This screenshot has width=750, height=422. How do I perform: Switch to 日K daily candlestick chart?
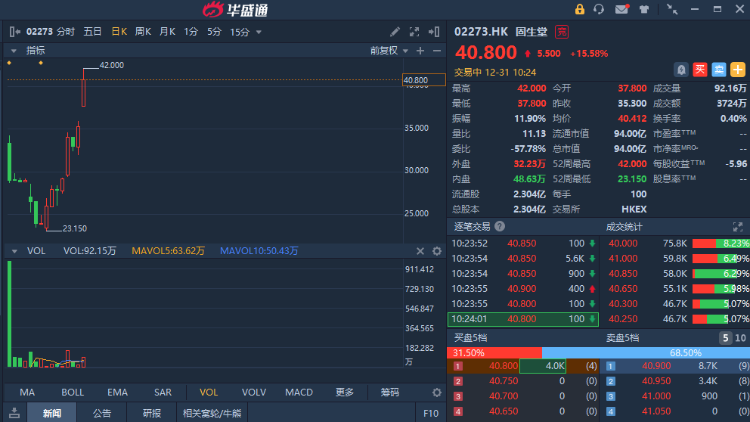119,32
